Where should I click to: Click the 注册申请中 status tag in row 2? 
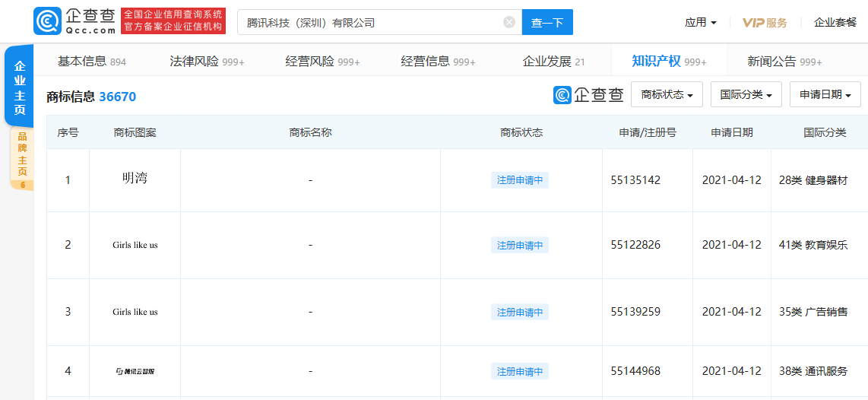click(520, 245)
